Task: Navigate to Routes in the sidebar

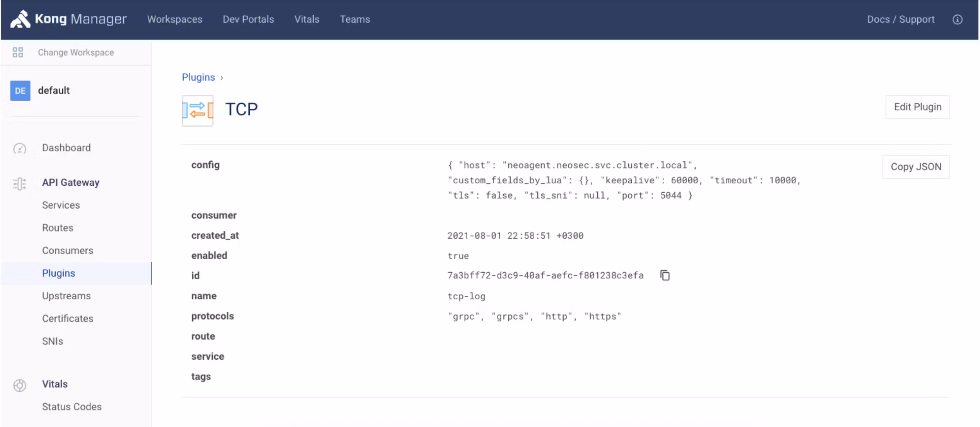Action: coord(58,228)
